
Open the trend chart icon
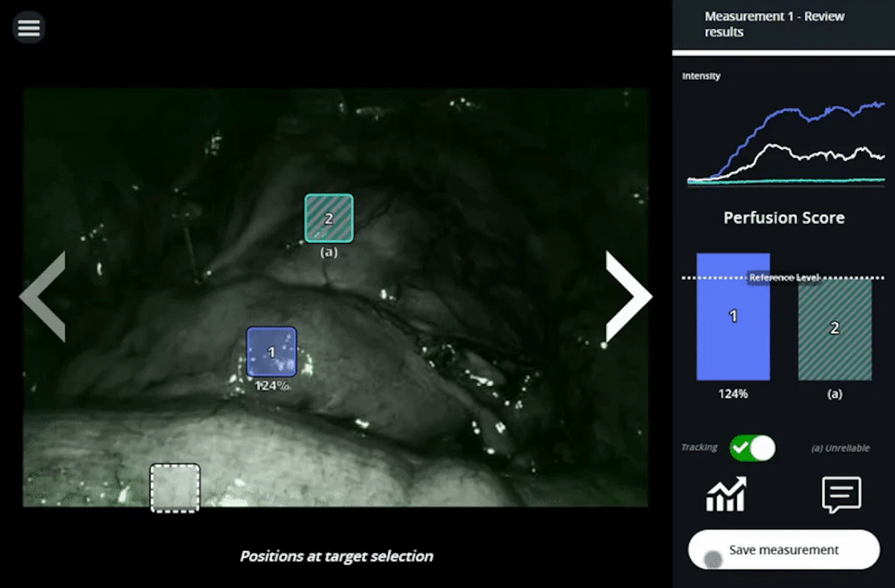coord(726,495)
